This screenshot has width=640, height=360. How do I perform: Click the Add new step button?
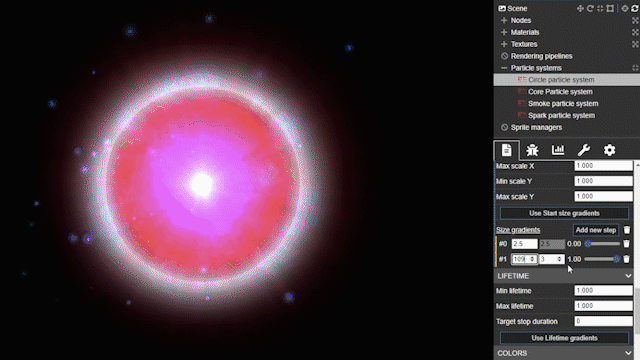tap(596, 230)
